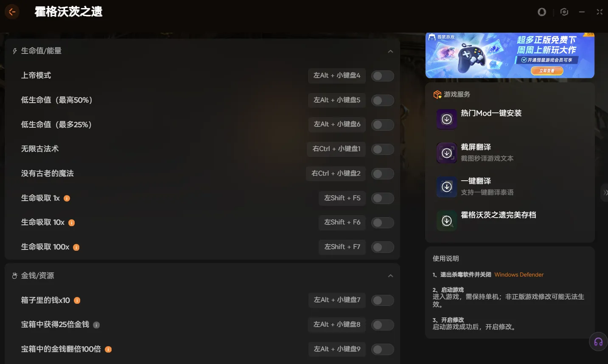Click the 一键翻译 service icon

[446, 187]
